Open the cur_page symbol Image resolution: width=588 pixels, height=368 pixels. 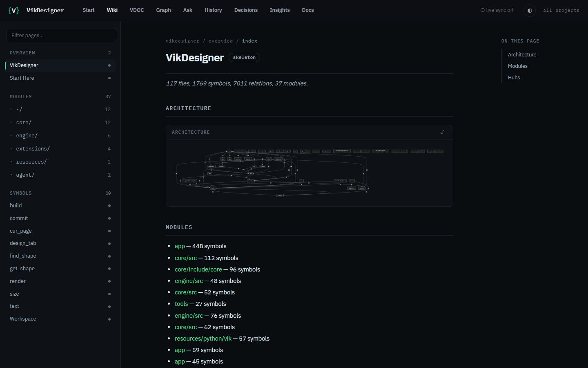(60, 231)
